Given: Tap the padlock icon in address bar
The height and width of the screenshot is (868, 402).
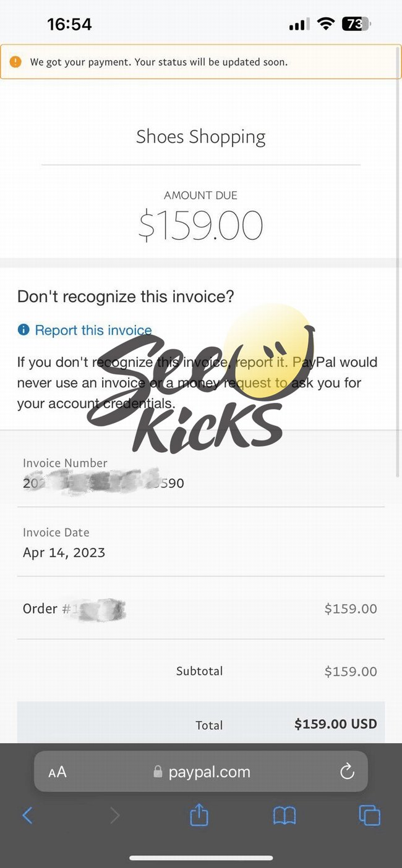Looking at the screenshot, I should click(158, 772).
